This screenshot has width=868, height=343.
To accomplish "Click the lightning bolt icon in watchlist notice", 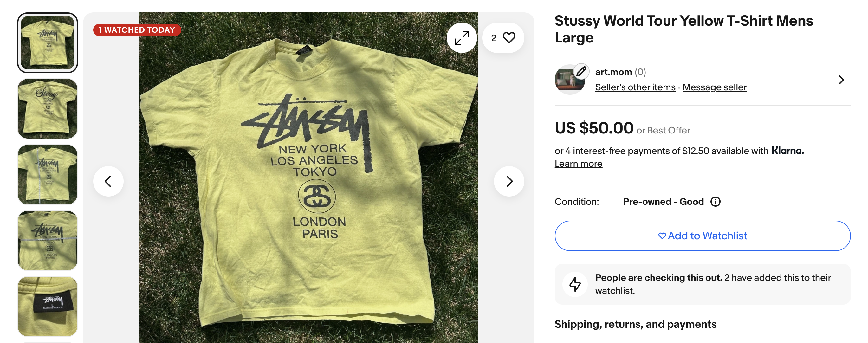I will [575, 284].
